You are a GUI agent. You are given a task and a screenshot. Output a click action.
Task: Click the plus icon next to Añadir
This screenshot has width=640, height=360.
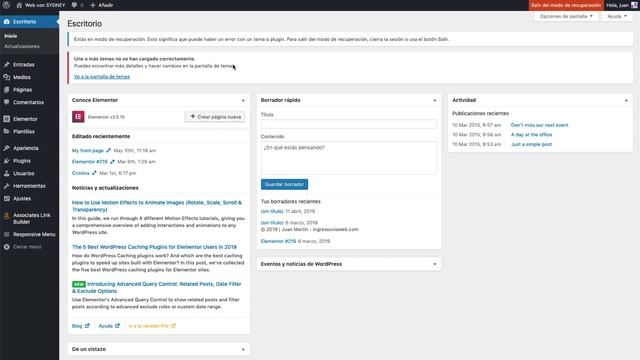[93, 5]
